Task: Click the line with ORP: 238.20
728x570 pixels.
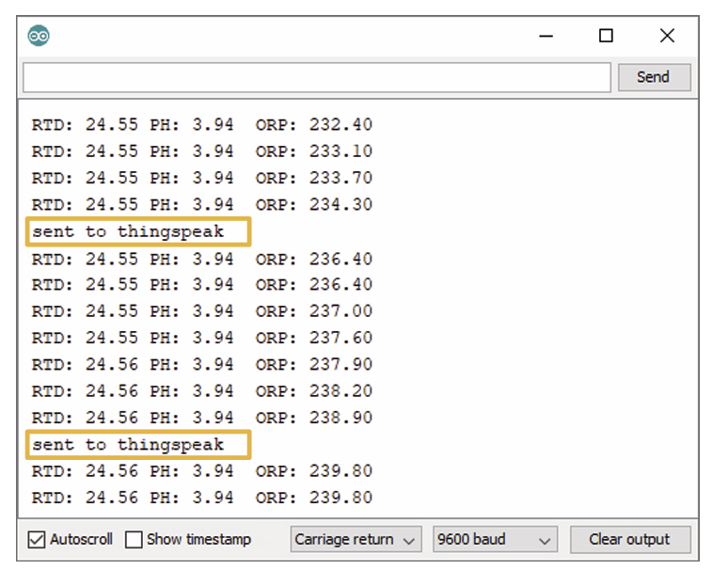Action: [x=202, y=391]
